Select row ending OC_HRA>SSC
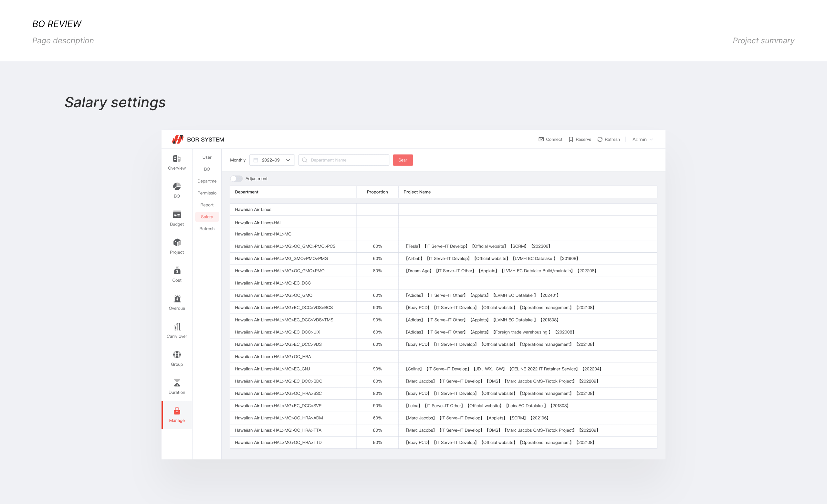Image resolution: width=827 pixels, height=504 pixels. 443,393
